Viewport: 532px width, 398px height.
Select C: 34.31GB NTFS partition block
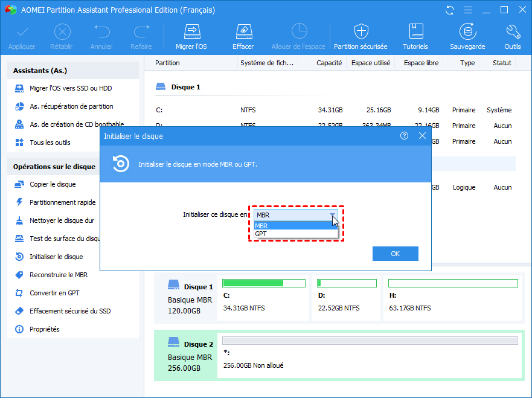tap(263, 298)
